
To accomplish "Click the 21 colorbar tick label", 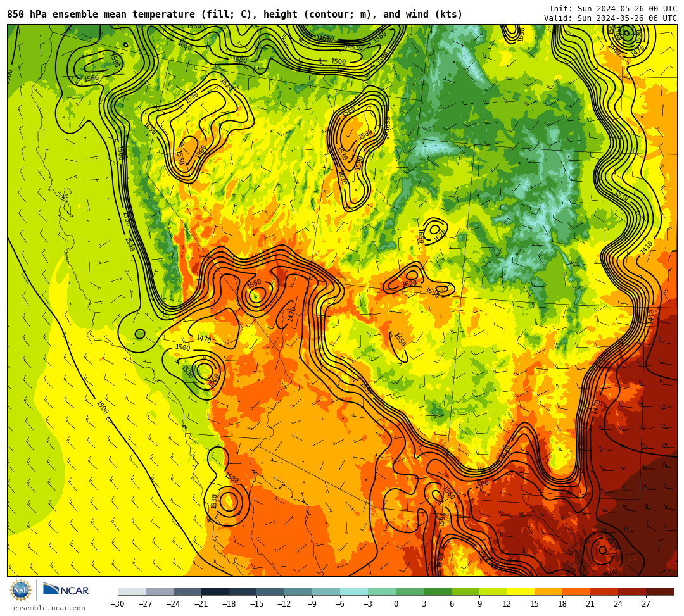I will 591,604.
